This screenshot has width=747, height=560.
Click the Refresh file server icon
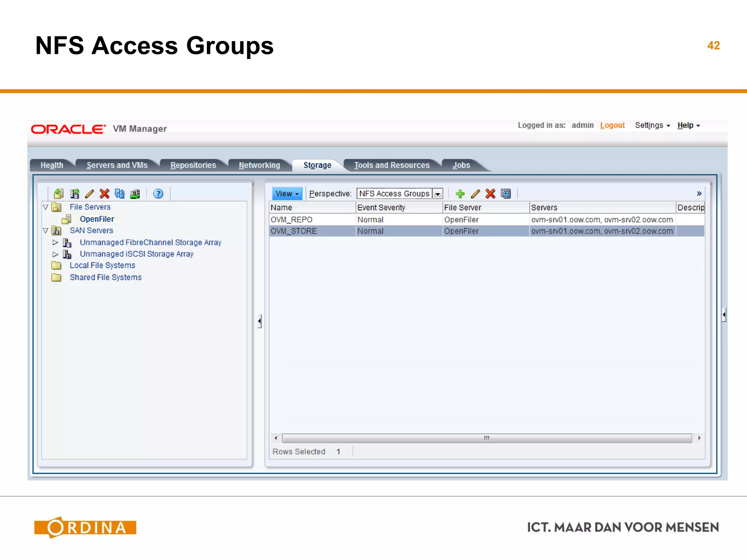pyautogui.click(x=120, y=194)
